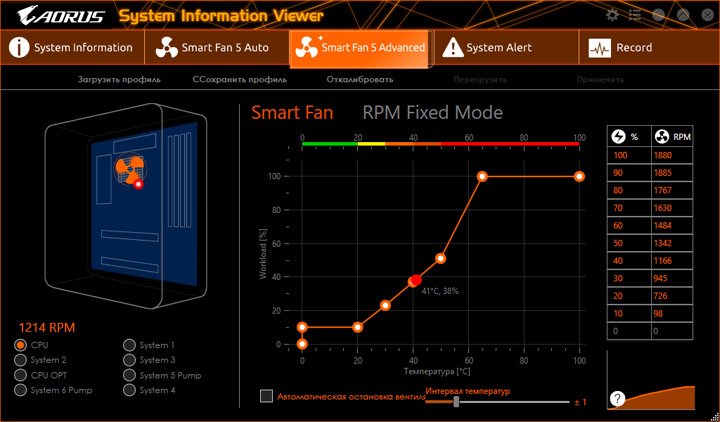Click the ± 1 interval value
The image size is (720, 422).
[x=581, y=402]
